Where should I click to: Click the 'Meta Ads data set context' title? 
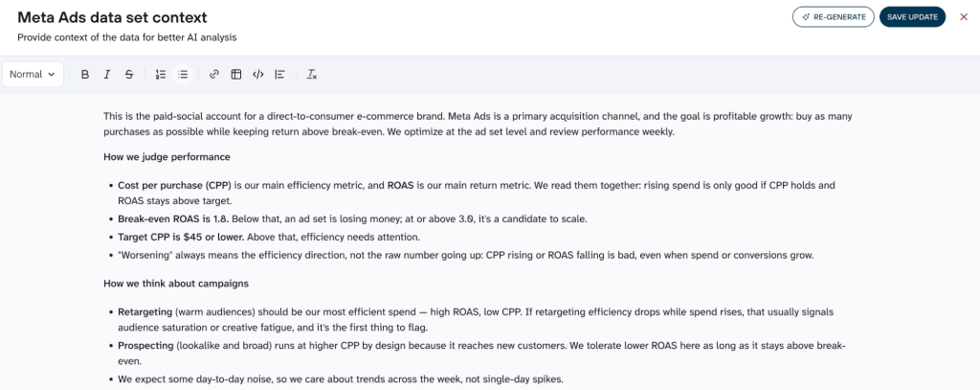pos(113,17)
